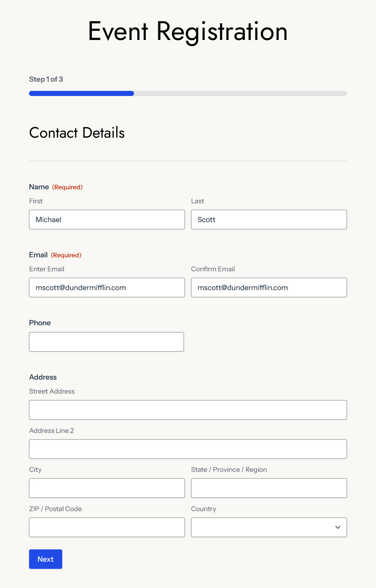The height and width of the screenshot is (588, 376).
Task: Click the City input field
Action: (107, 488)
